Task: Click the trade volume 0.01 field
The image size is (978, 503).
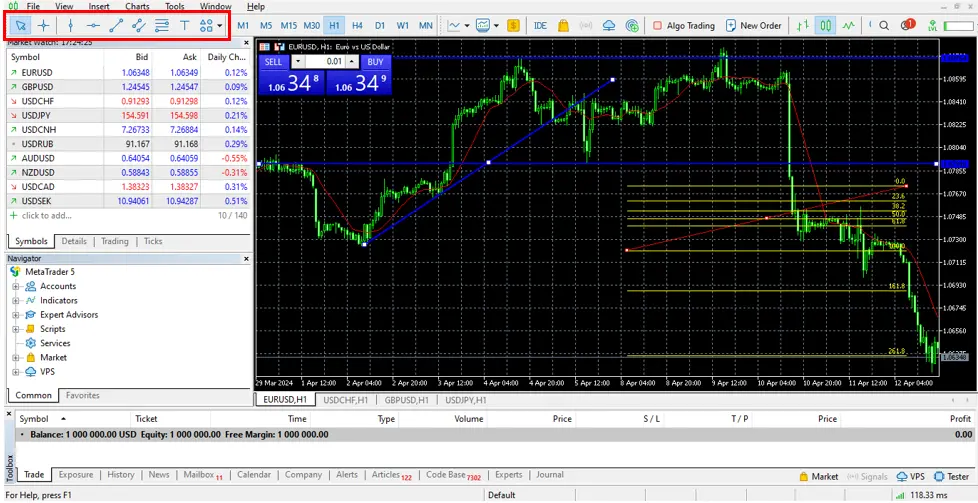Action: (324, 62)
